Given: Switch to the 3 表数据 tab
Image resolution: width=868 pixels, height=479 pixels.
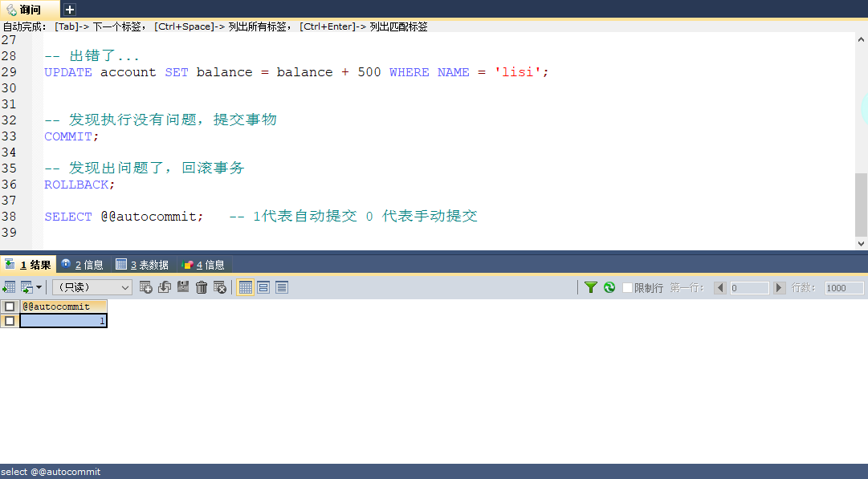Looking at the screenshot, I should click(142, 265).
